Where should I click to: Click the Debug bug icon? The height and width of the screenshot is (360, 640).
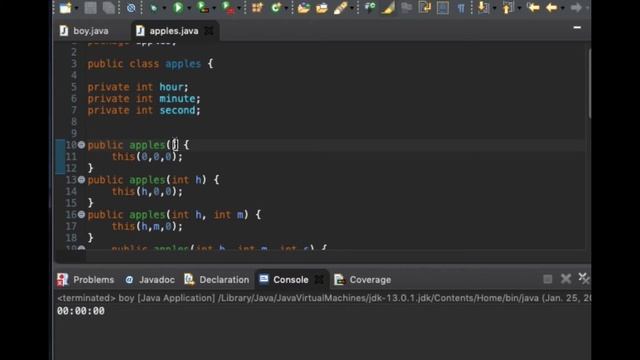click(153, 7)
